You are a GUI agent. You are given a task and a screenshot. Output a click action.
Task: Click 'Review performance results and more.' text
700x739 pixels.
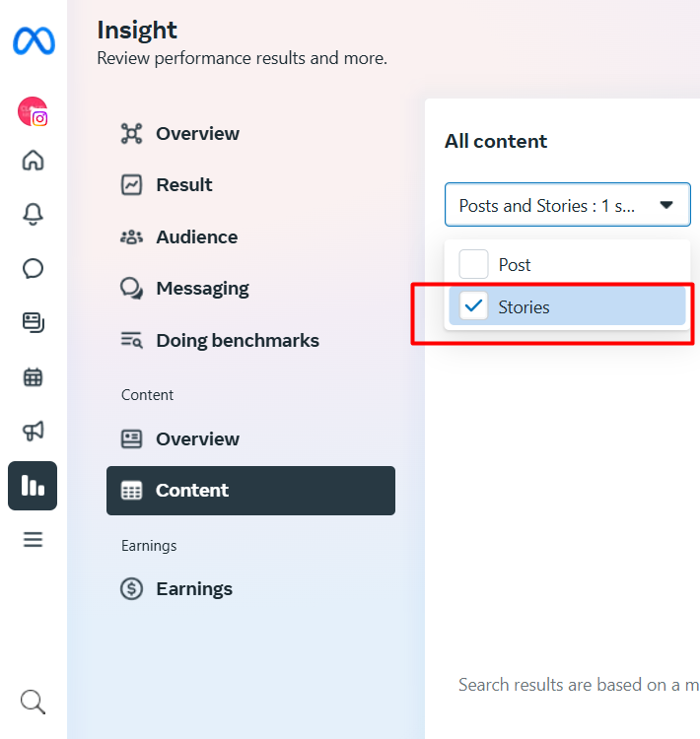coord(242,58)
